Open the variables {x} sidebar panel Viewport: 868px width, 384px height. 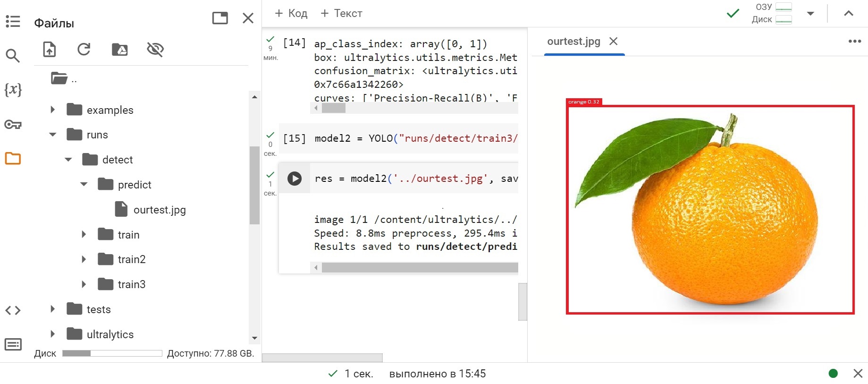point(13,89)
